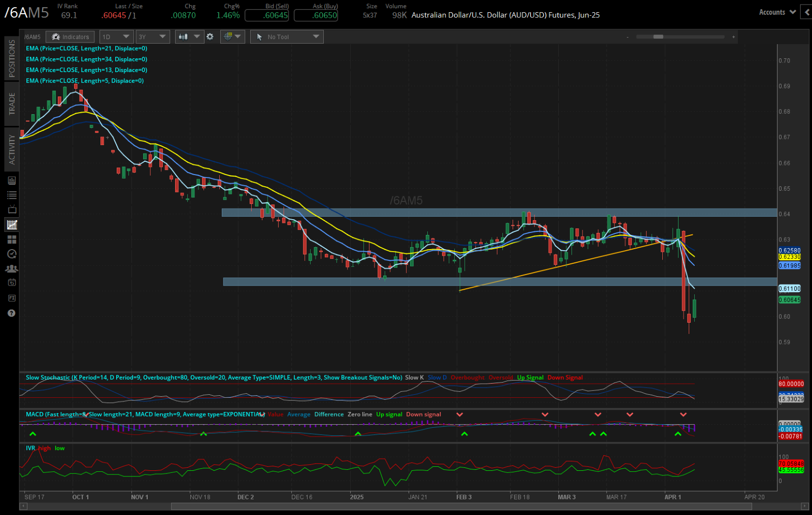Open the 1D timeframe dropdown
The height and width of the screenshot is (515, 812).
click(x=116, y=37)
